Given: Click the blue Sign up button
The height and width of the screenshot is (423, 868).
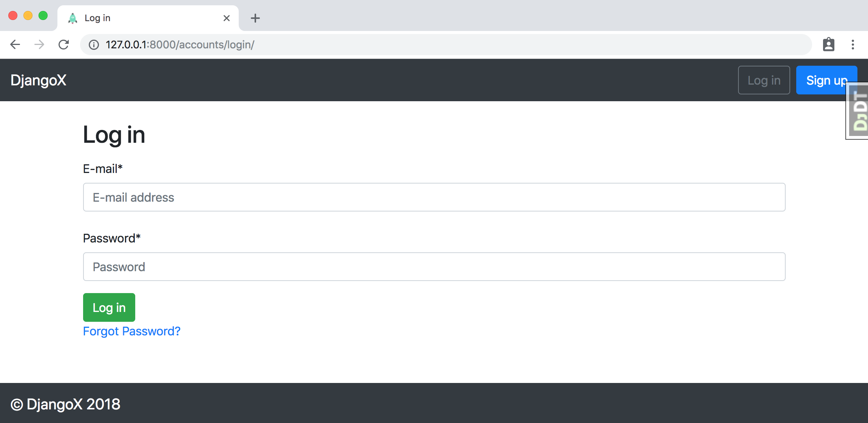Looking at the screenshot, I should pyautogui.click(x=826, y=80).
